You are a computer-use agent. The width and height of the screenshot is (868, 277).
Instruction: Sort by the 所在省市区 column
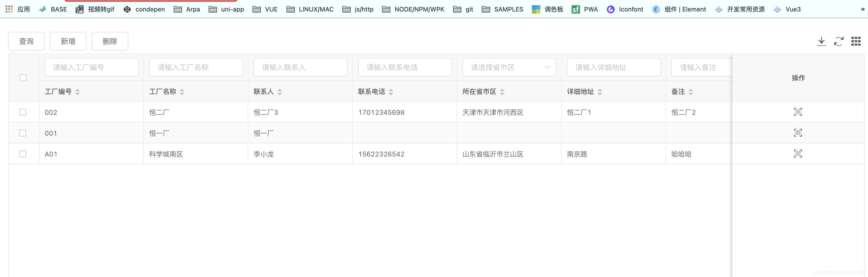(502, 92)
